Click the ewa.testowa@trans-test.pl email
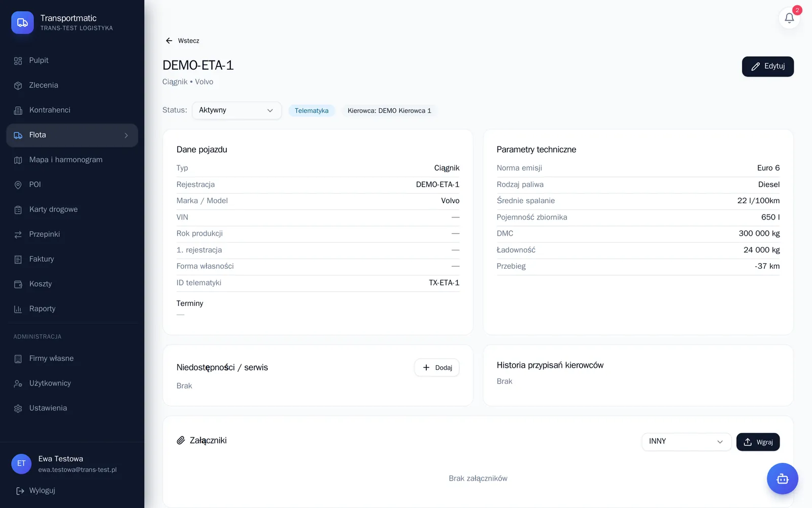This screenshot has width=812, height=508. pos(78,470)
